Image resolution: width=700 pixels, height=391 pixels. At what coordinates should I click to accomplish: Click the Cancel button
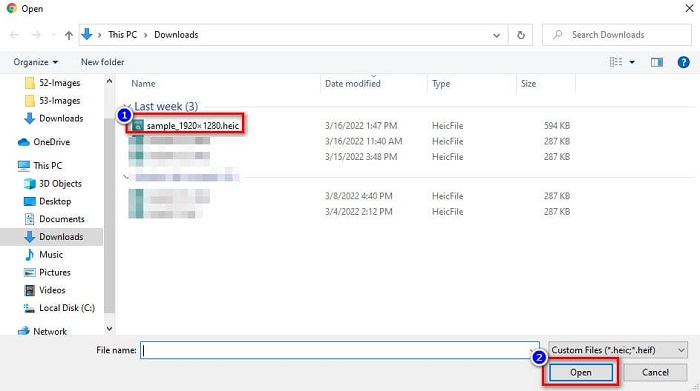click(x=655, y=372)
